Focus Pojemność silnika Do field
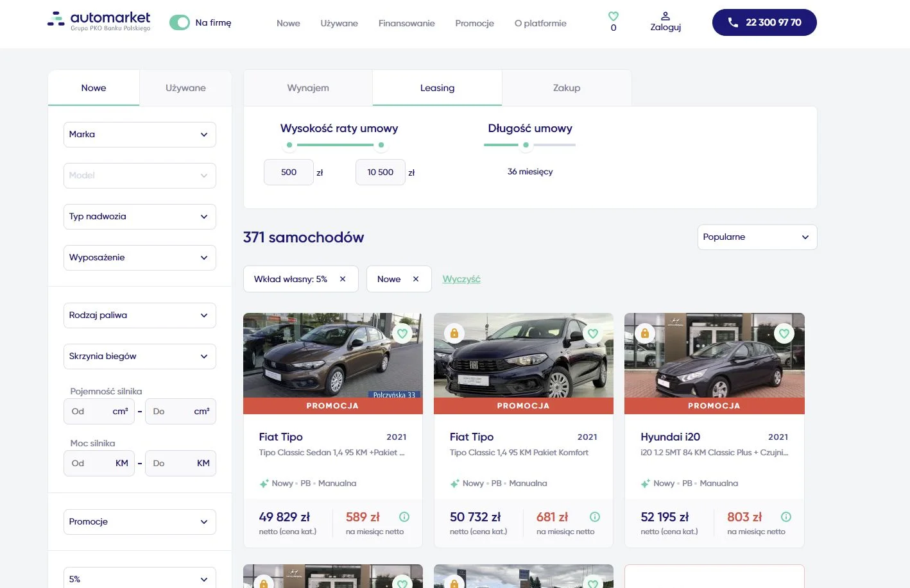 (181, 412)
